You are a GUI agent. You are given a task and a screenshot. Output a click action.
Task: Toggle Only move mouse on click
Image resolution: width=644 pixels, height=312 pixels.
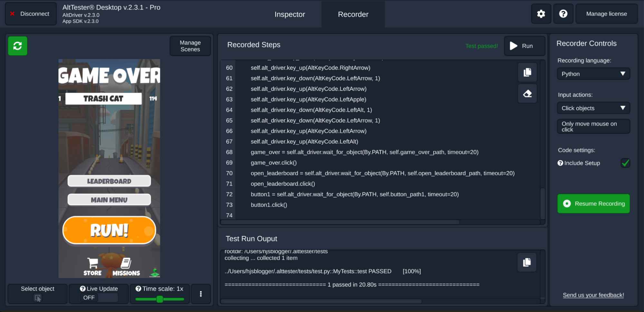pos(593,126)
